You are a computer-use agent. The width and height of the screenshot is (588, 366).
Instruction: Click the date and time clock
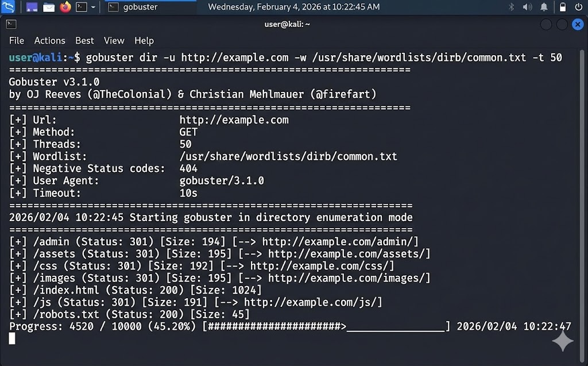(293, 7)
